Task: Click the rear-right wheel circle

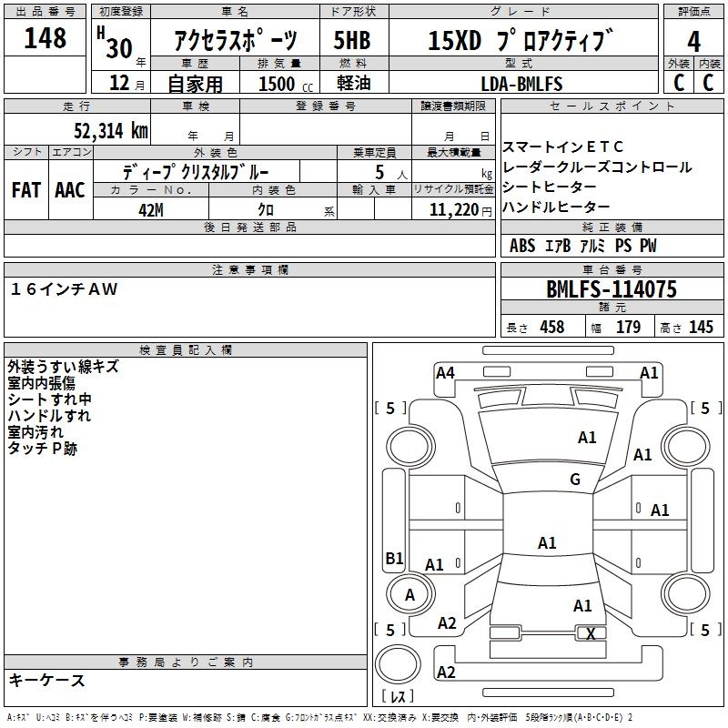Action: point(687,594)
